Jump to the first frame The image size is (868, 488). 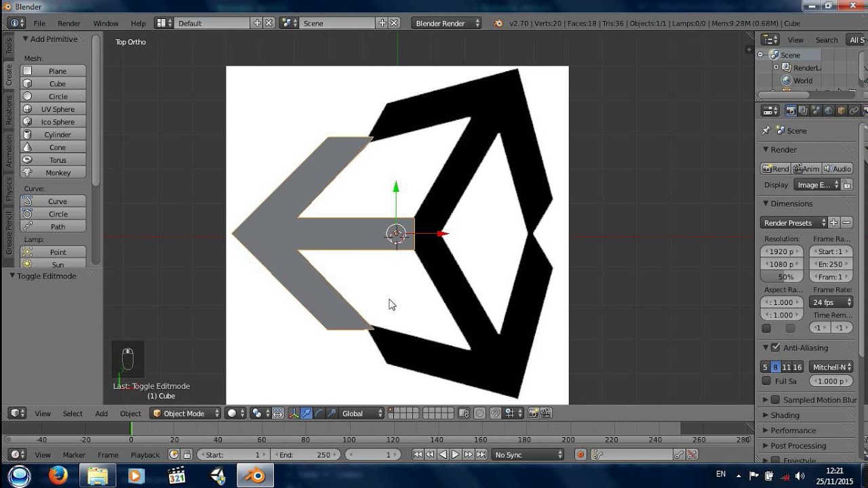[418, 455]
